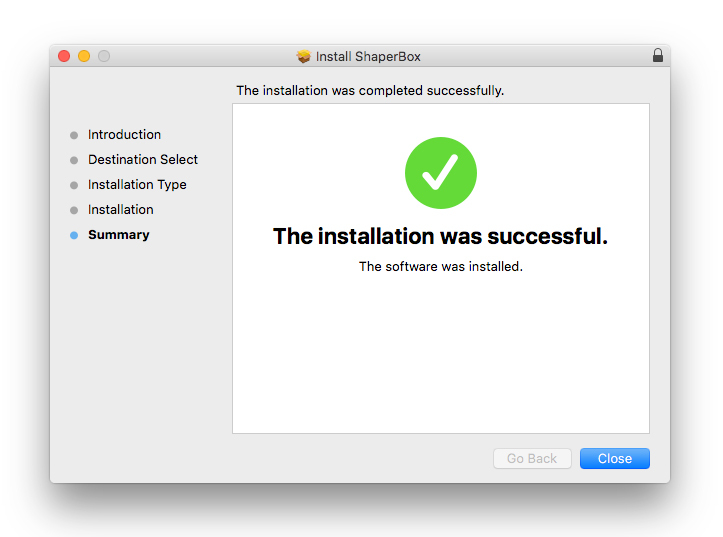Click the grayed-out zoom window button
Screen dimensions: 723x537
click(x=104, y=56)
